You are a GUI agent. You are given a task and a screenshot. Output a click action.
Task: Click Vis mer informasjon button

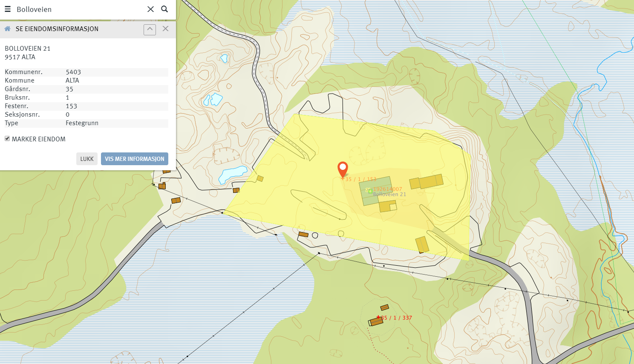click(x=134, y=159)
